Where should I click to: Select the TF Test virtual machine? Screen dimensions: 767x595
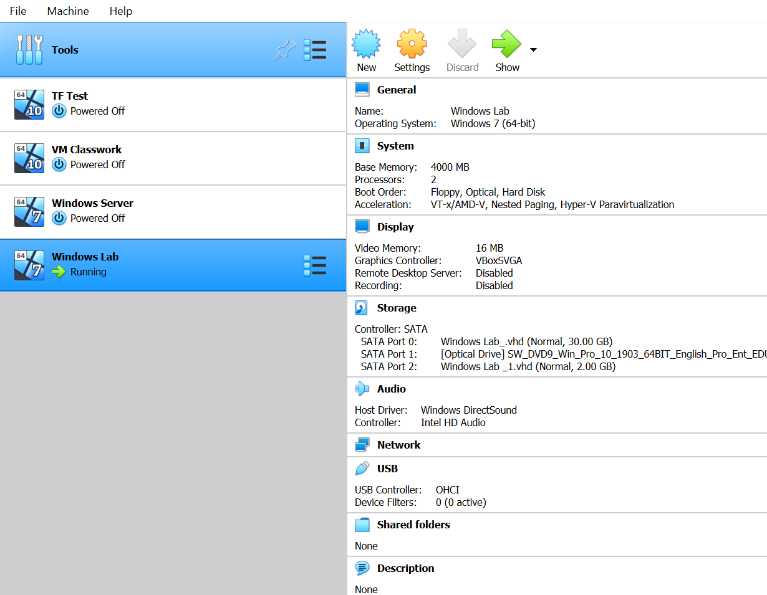coord(173,104)
